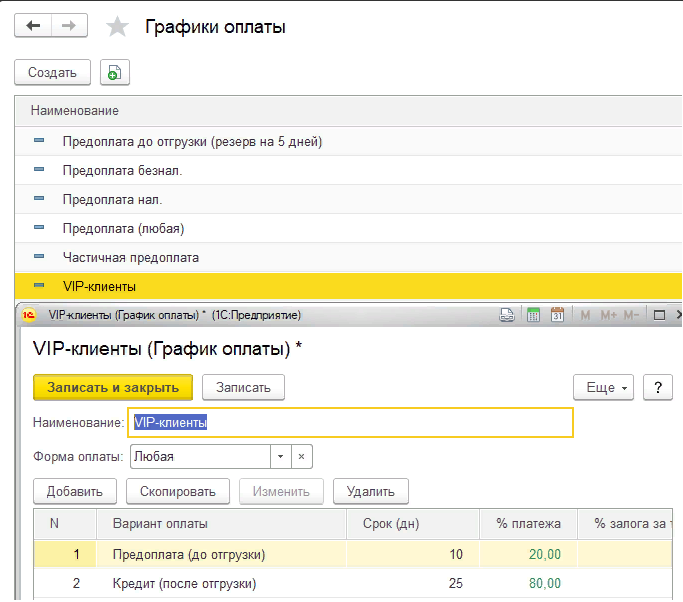Click the Наименование input field
Viewport: 683px width, 602px height.
[350, 422]
